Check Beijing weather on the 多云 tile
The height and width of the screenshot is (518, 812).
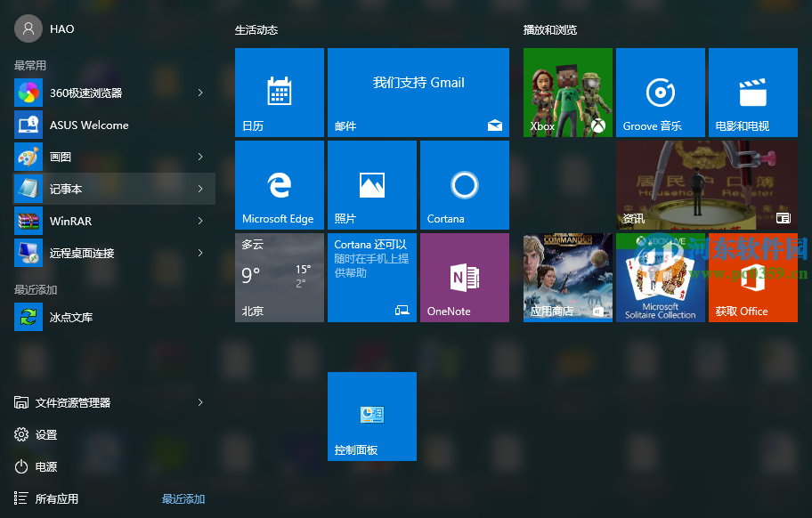279,277
